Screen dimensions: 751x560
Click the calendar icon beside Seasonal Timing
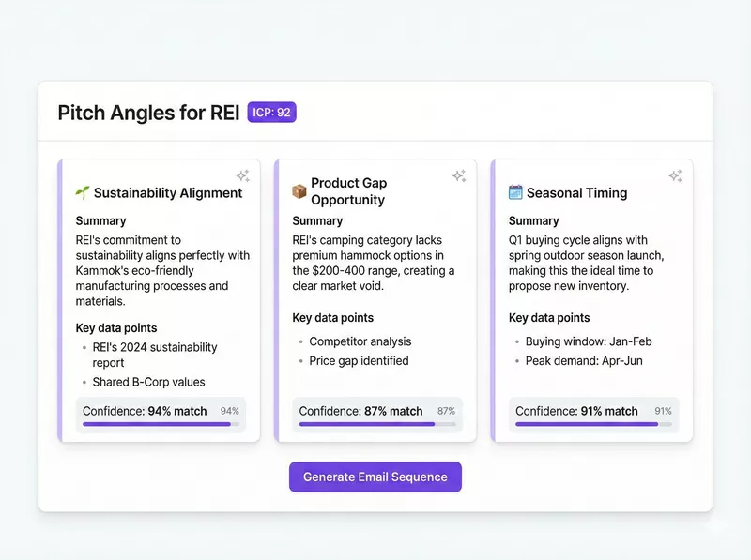tap(515, 192)
